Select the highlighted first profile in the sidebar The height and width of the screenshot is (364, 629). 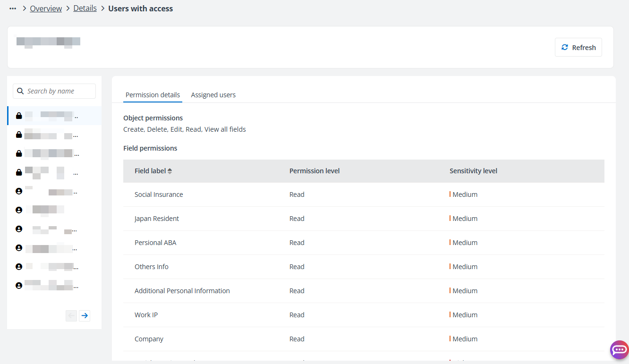click(x=54, y=116)
